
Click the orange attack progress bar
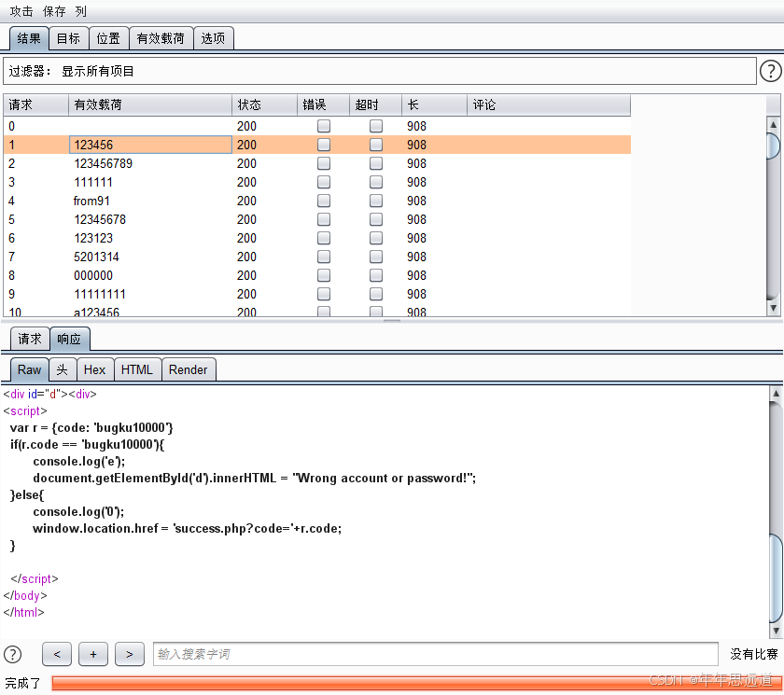[416, 683]
